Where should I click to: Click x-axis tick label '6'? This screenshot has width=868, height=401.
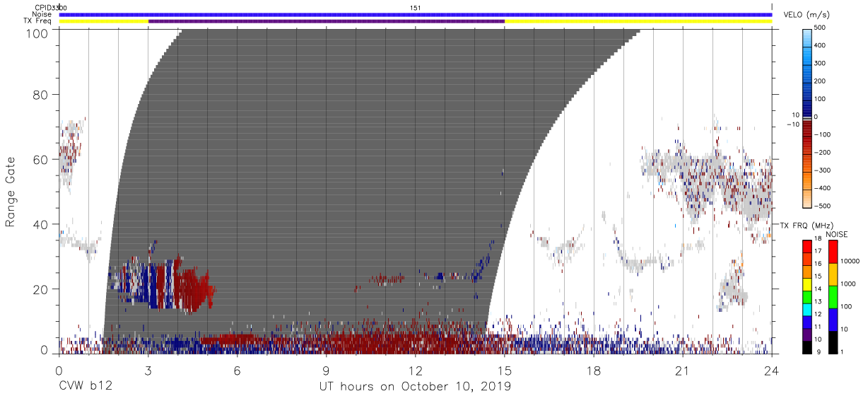[237, 371]
